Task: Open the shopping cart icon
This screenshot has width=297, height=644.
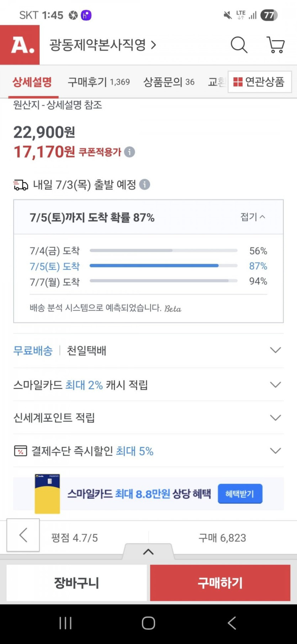Action: point(276,45)
